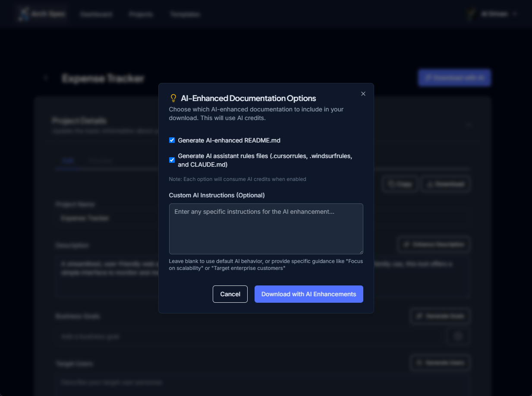532x396 pixels.
Task: Click Download with AI Enhancements
Action: 308,294
